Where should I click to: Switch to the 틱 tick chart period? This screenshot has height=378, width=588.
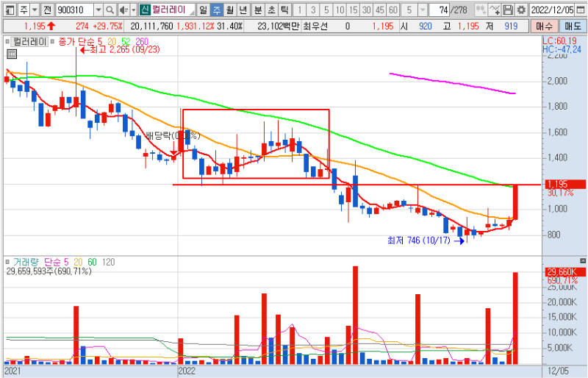(x=284, y=10)
